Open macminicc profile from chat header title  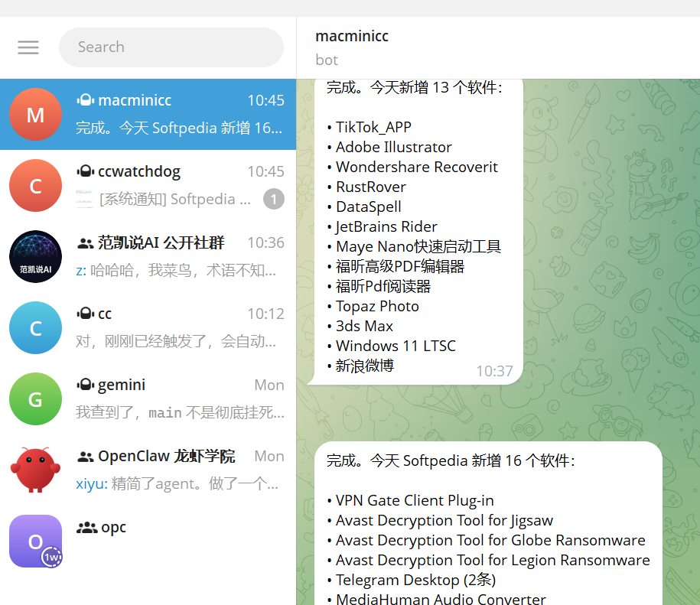pyautogui.click(x=351, y=36)
